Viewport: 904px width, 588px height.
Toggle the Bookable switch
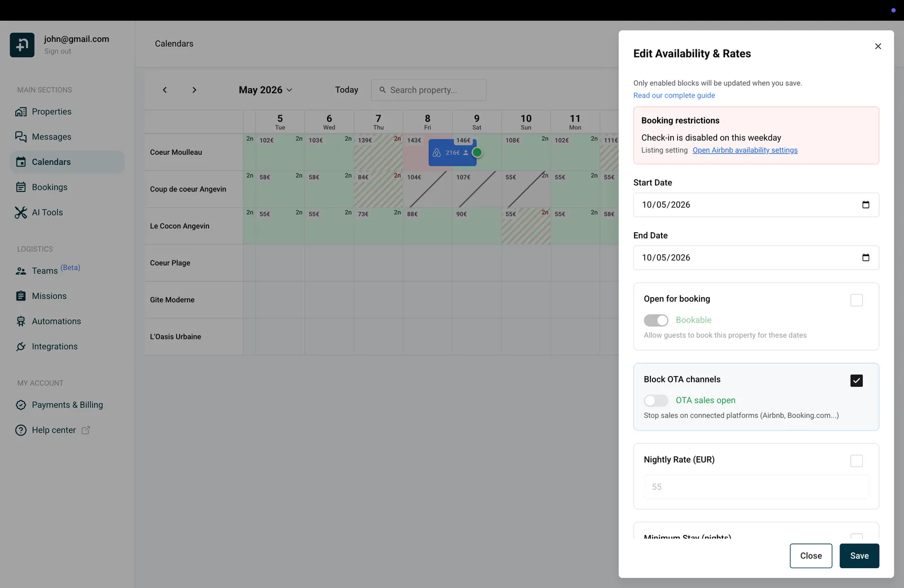coord(656,320)
